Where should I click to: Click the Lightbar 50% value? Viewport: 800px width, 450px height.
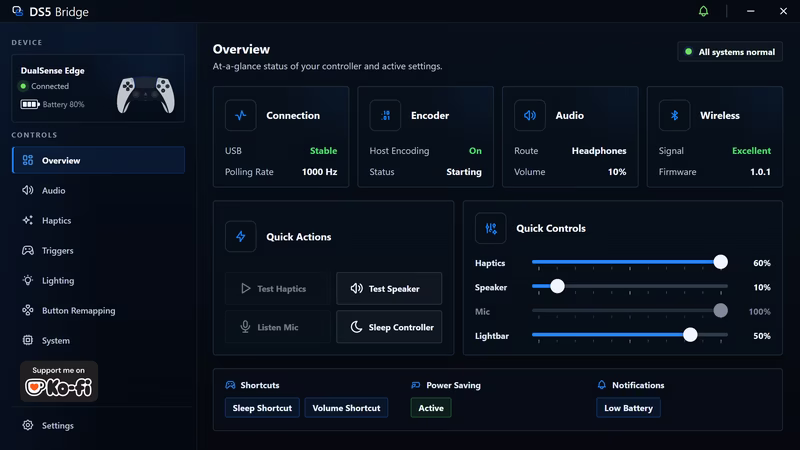762,336
